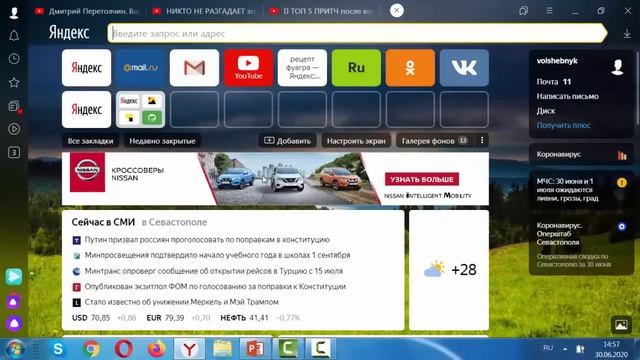Open the Alice voice assistant icon
The height and width of the screenshot is (360, 640).
tap(14, 323)
